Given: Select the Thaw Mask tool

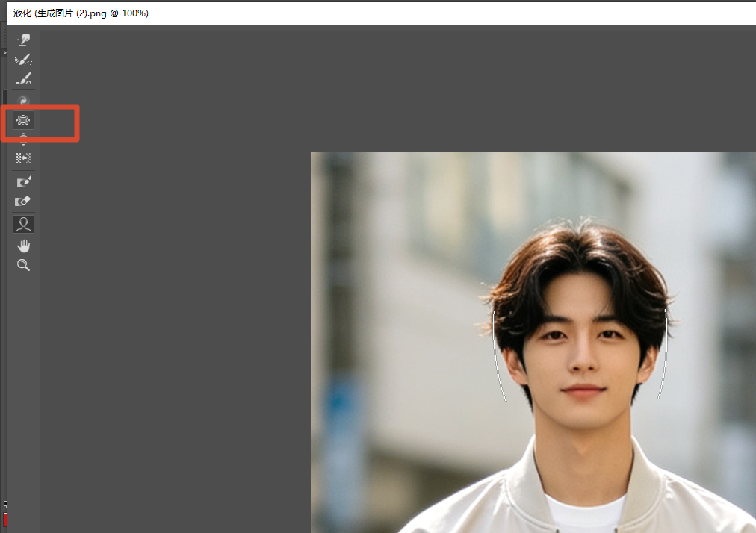Looking at the screenshot, I should coord(23,201).
